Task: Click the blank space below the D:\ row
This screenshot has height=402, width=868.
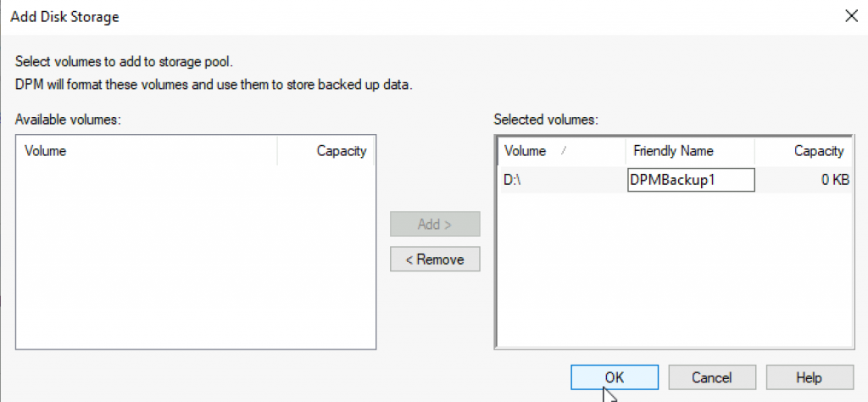Action: pos(675,269)
